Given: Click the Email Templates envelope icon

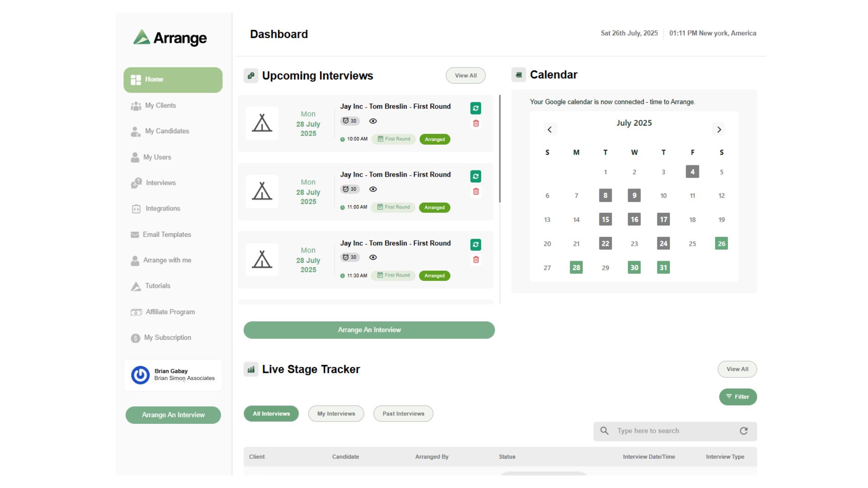Looking at the screenshot, I should pyautogui.click(x=135, y=235).
